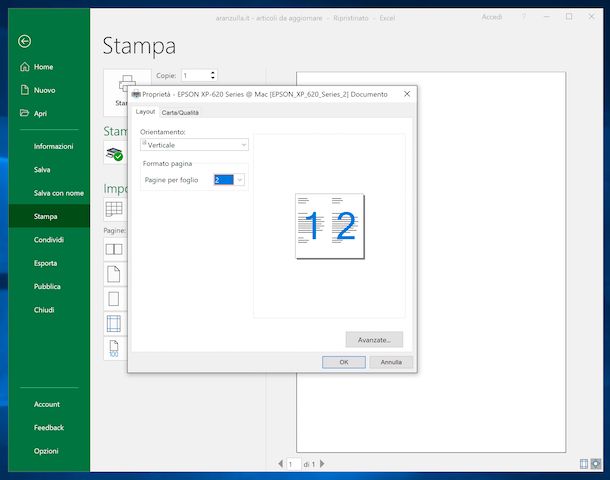Screen dimensions: 610x480
Task: Click the page orientation icon
Action: pyautogui.click(x=114, y=274)
